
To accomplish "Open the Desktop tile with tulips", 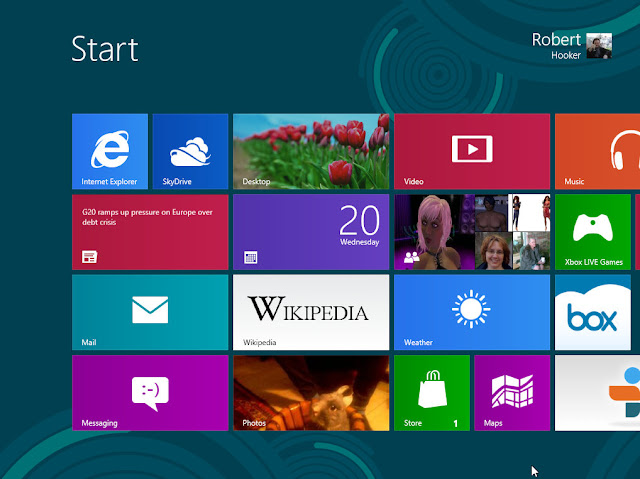I will tap(311, 151).
